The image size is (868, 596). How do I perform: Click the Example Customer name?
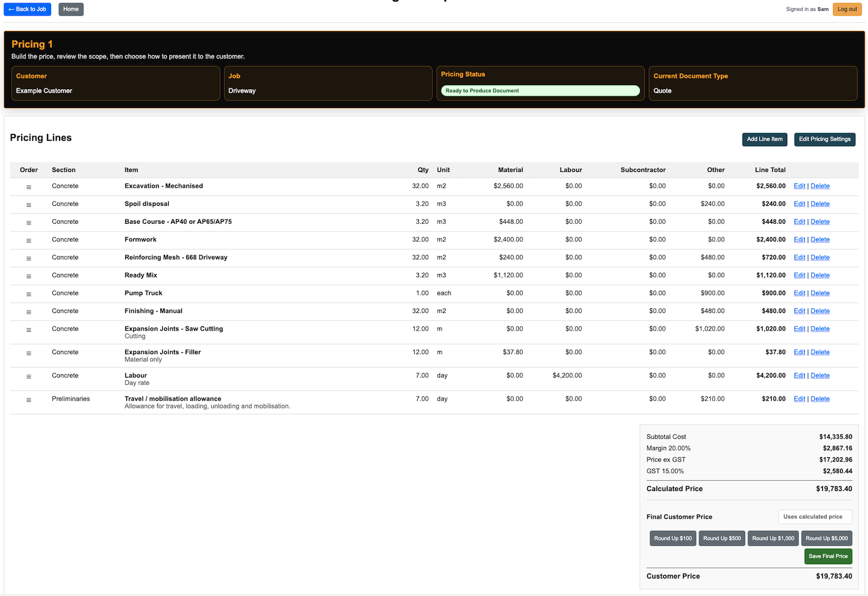44,90
